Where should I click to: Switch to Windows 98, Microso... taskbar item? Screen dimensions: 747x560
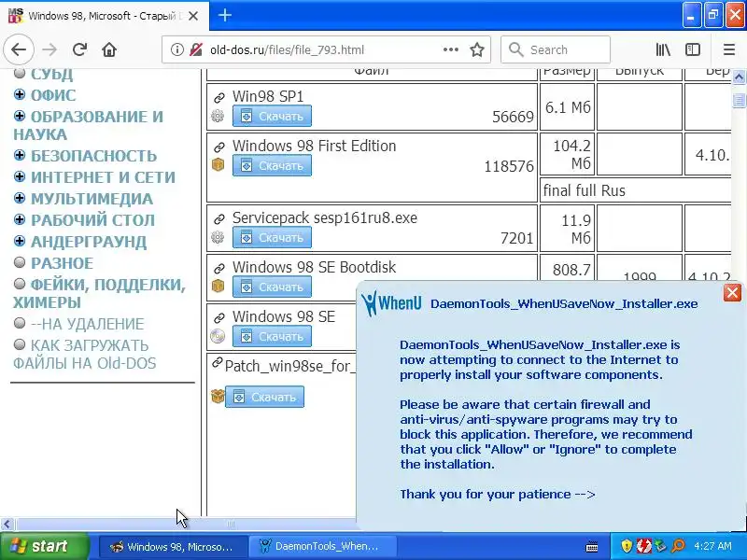pyautogui.click(x=174, y=546)
